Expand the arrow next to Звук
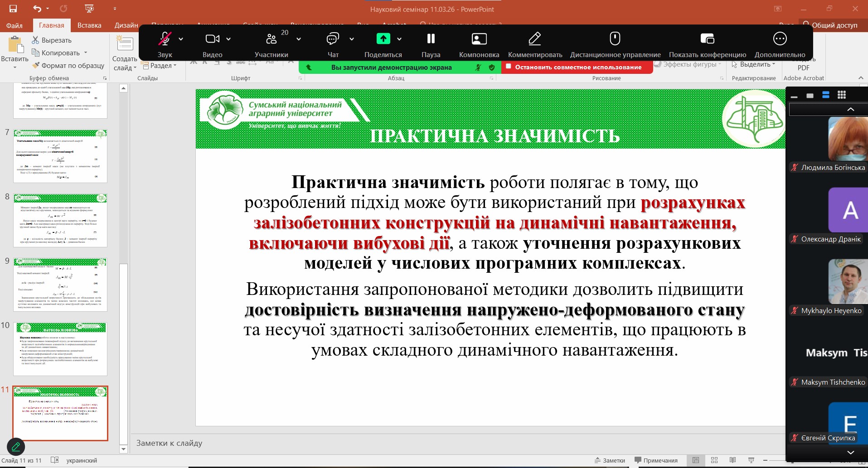This screenshot has width=868, height=468. (181, 39)
